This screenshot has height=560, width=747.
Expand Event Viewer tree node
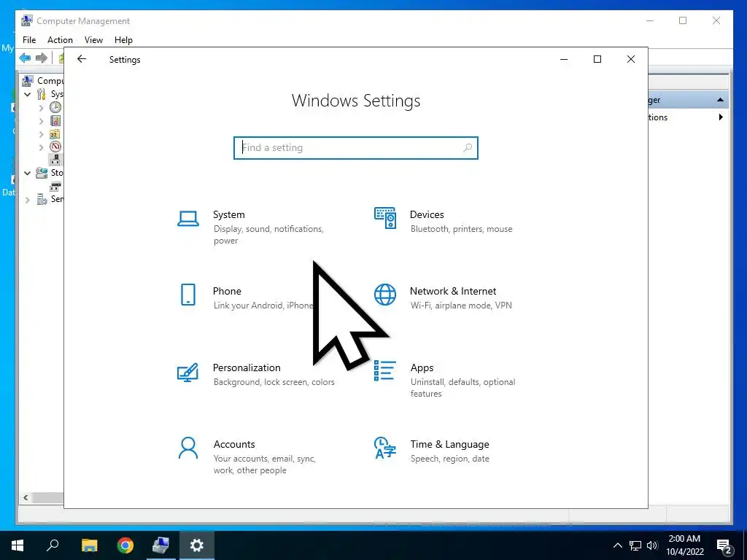click(42, 121)
